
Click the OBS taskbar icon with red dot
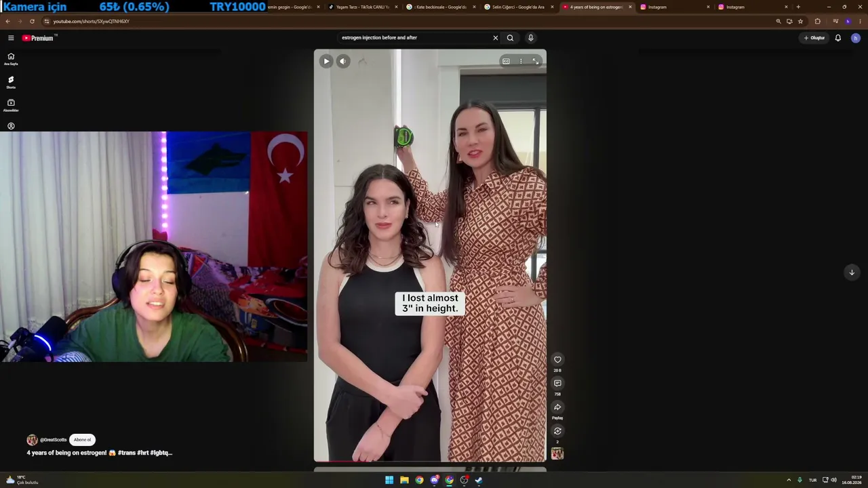464,480
